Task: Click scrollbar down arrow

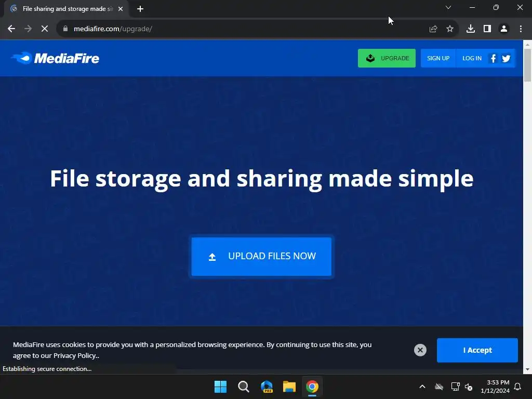Action: 527,370
